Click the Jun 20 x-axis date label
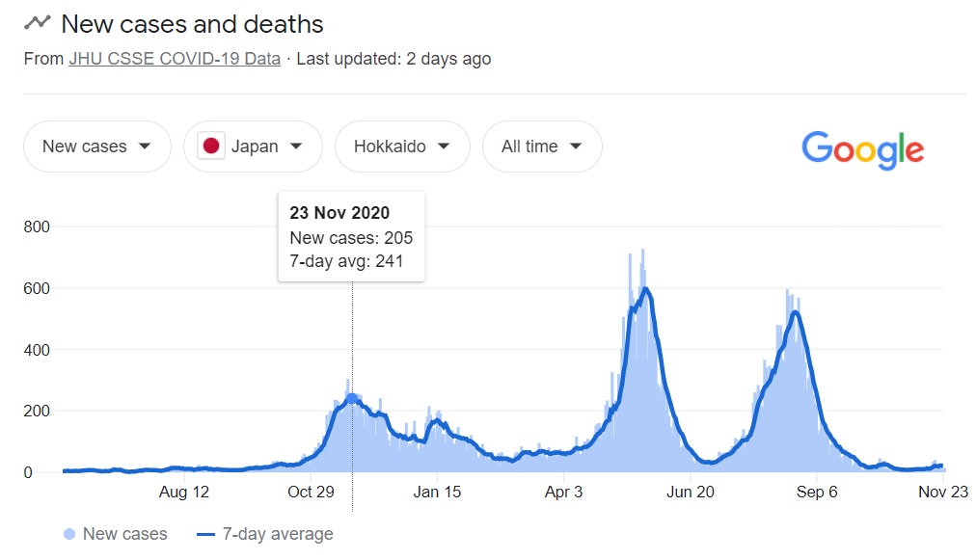Image resolution: width=976 pixels, height=560 pixels. tap(691, 493)
